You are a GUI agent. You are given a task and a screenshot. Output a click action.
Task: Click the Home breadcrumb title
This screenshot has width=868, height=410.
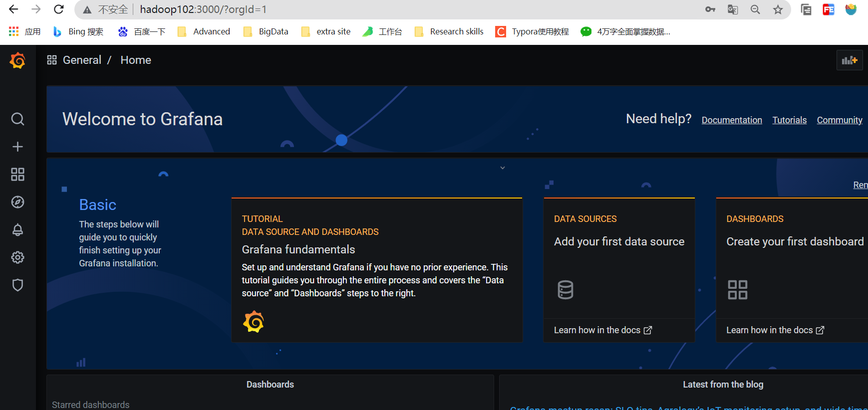click(x=136, y=60)
